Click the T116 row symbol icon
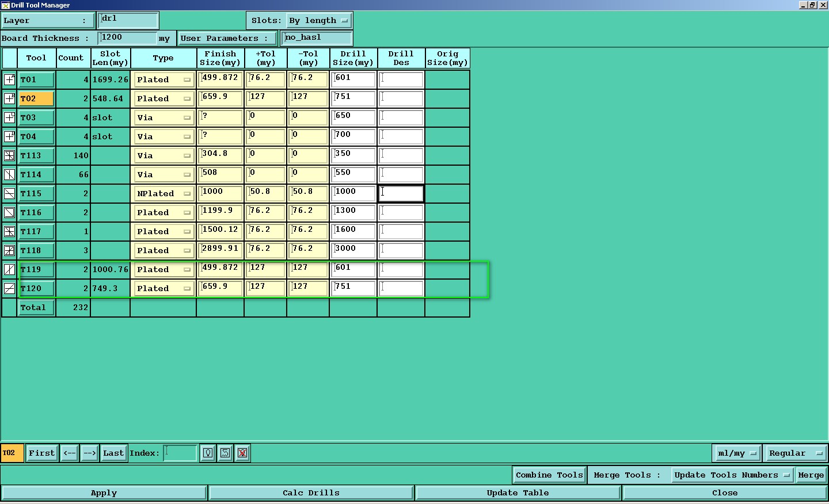 [9, 212]
